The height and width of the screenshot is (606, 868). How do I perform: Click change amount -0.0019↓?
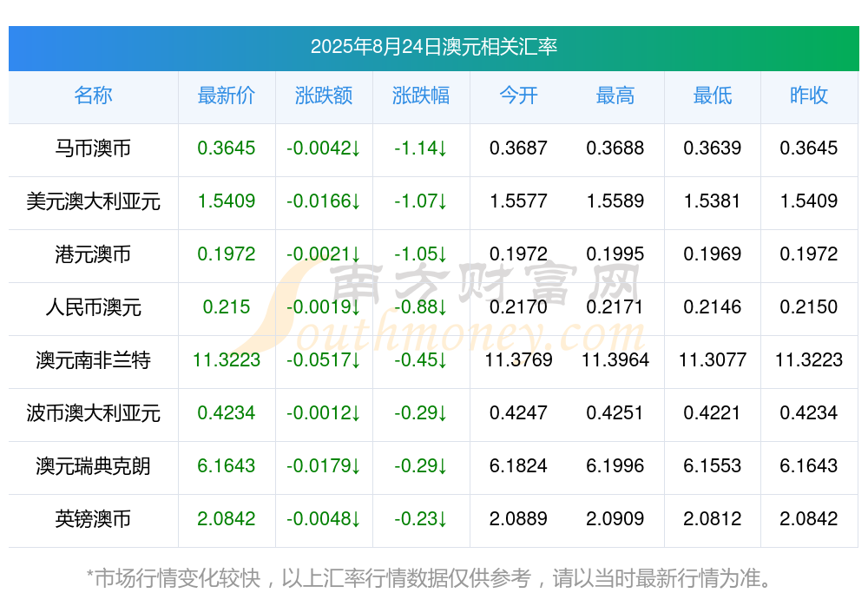click(324, 306)
